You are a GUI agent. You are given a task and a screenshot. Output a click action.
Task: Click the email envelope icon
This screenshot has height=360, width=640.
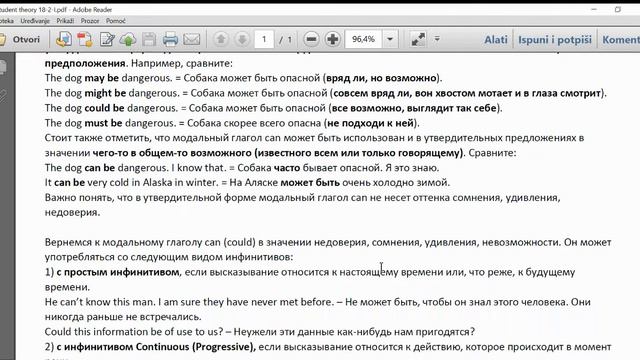pyautogui.click(x=191, y=39)
